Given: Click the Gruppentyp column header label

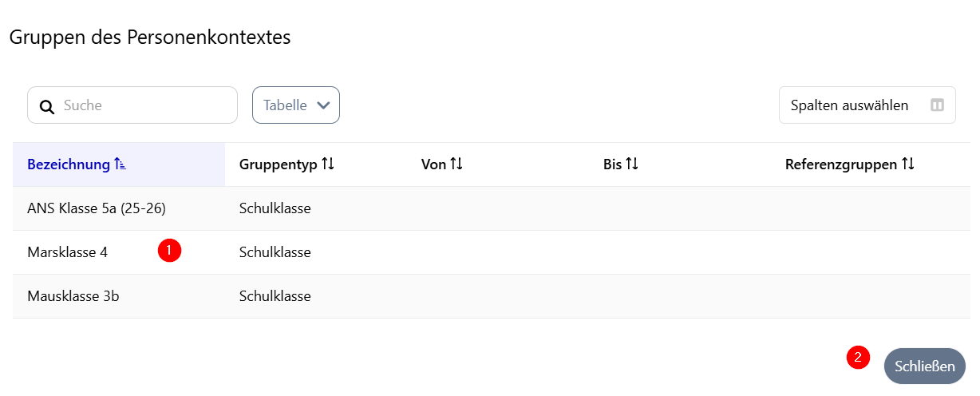Looking at the screenshot, I should 278,164.
